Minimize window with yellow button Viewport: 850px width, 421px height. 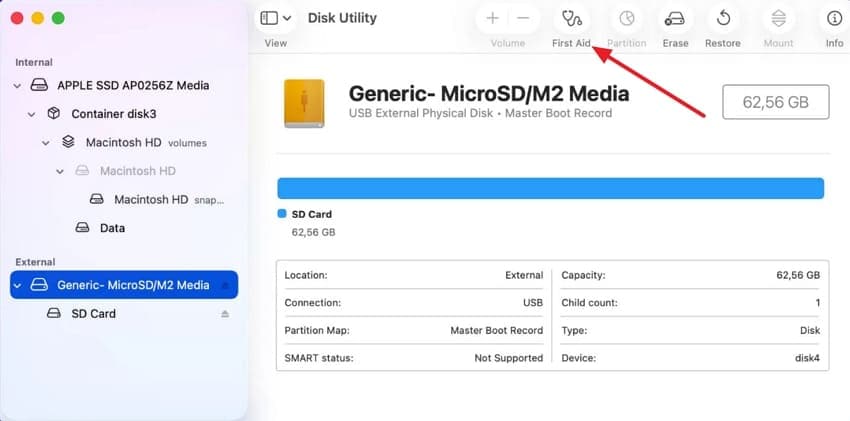pyautogui.click(x=37, y=18)
